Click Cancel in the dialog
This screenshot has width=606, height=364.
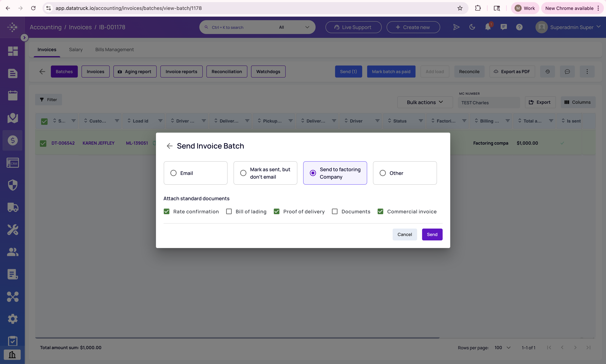pos(405,234)
